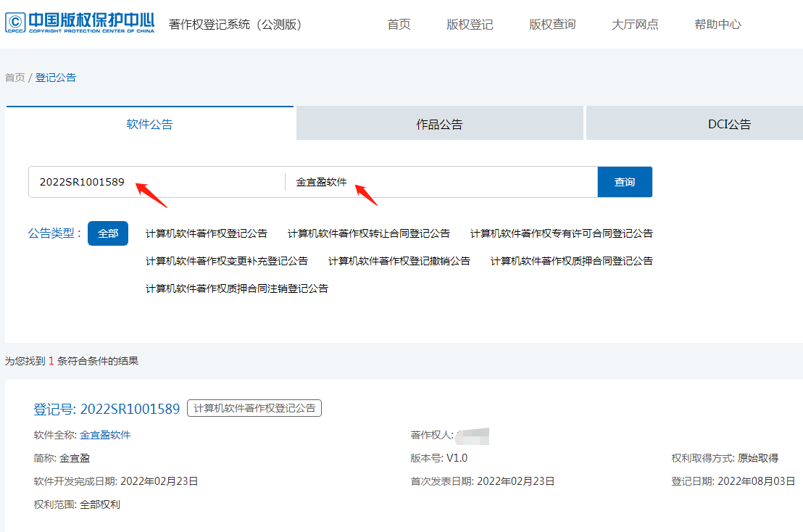Switch to the 作品公告 tab
This screenshot has width=803, height=532.
[x=439, y=123]
